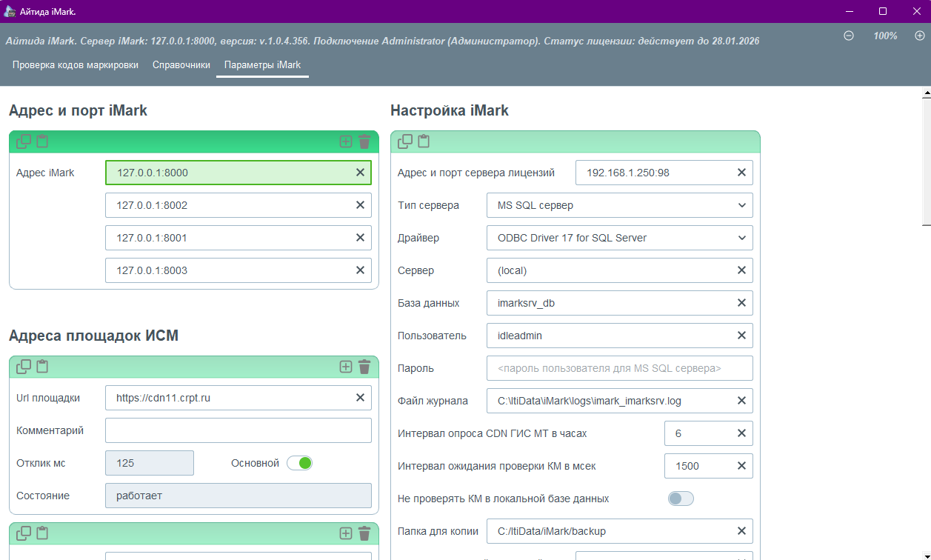Screen dimensions: 931x560
Task: Click the Отклик мс value 125
Action: [150, 463]
